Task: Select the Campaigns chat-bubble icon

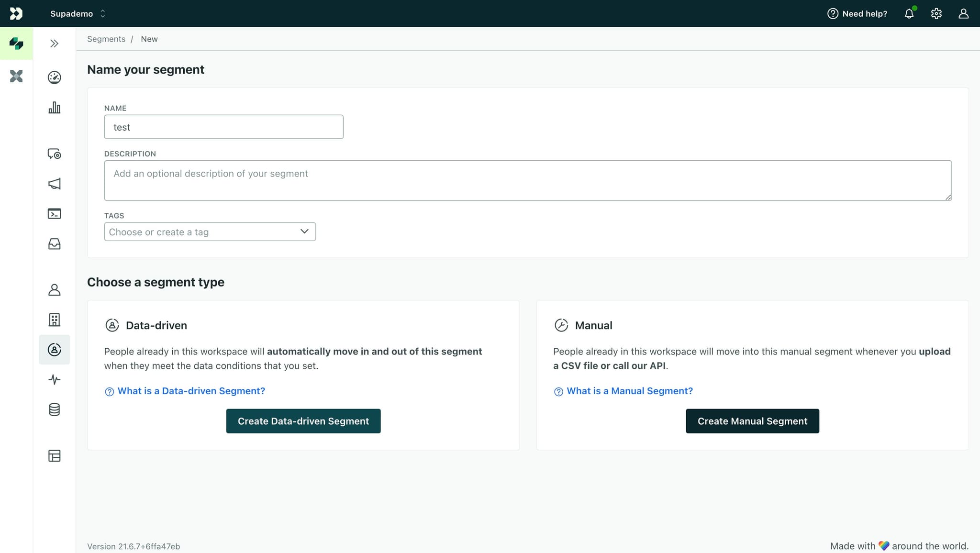Action: pos(54,154)
